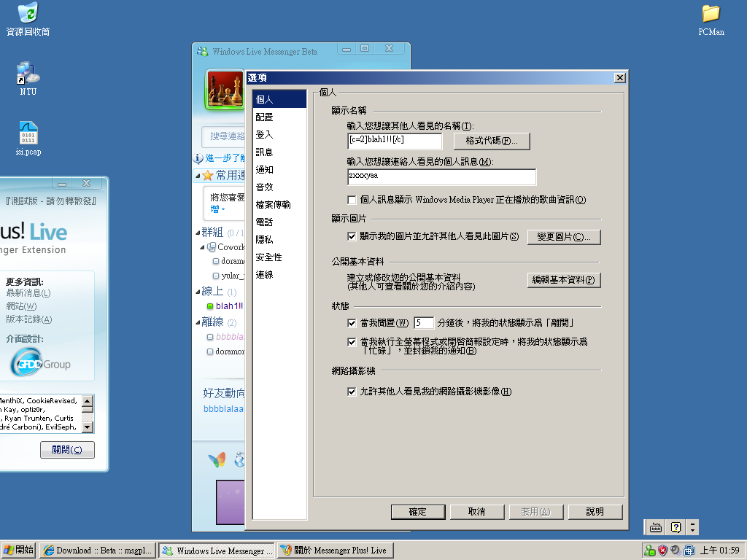This screenshot has width=747, height=560.
Task: Collapse the 離線 offline contacts group
Action: [x=198, y=322]
